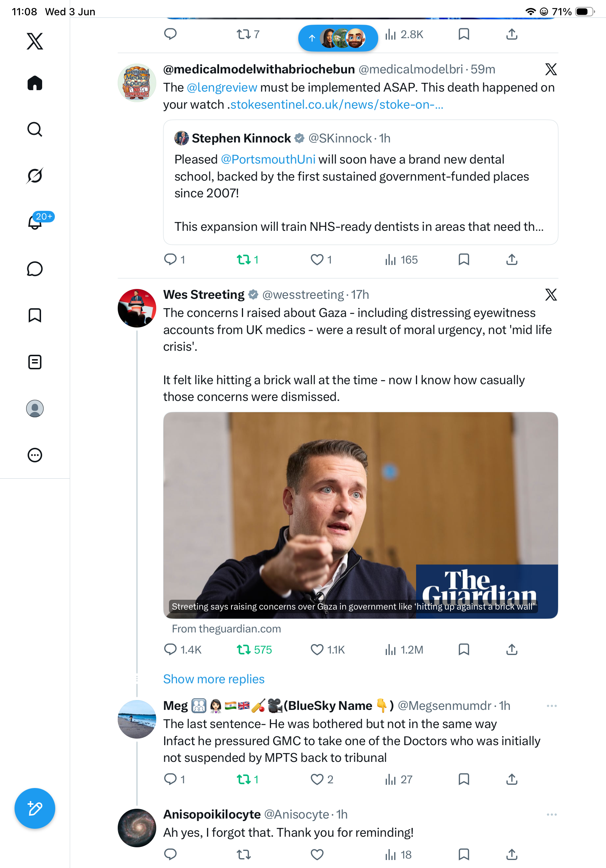Open Grok from the sidebar
606x868 pixels.
point(35,176)
